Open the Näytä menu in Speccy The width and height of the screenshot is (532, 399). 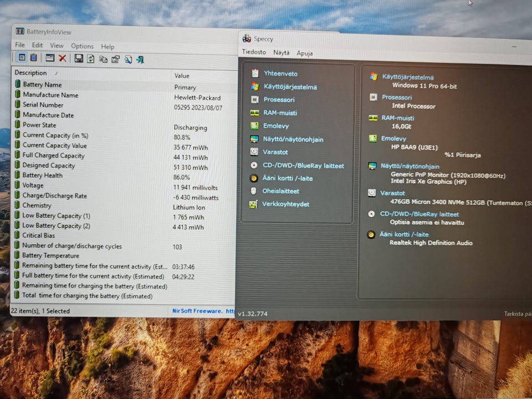(x=281, y=53)
